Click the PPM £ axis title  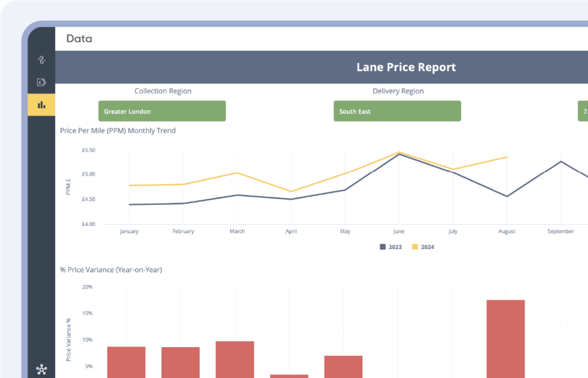[68, 186]
